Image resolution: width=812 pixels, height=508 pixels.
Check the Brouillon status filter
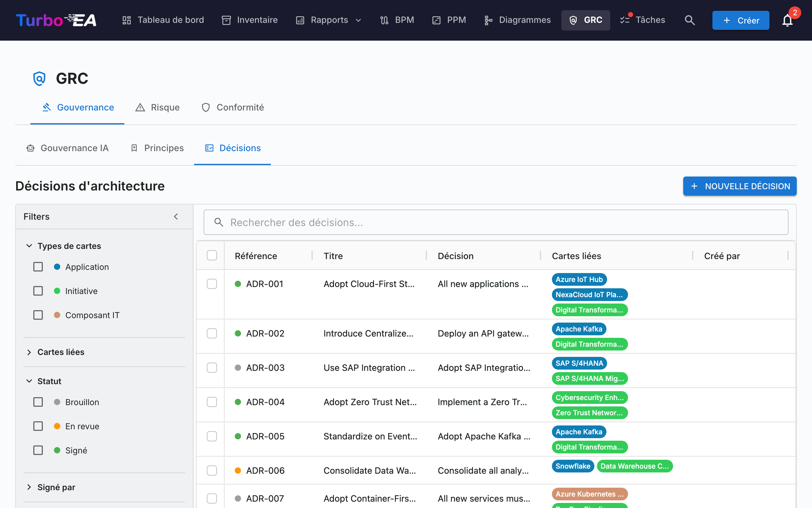pyautogui.click(x=38, y=402)
